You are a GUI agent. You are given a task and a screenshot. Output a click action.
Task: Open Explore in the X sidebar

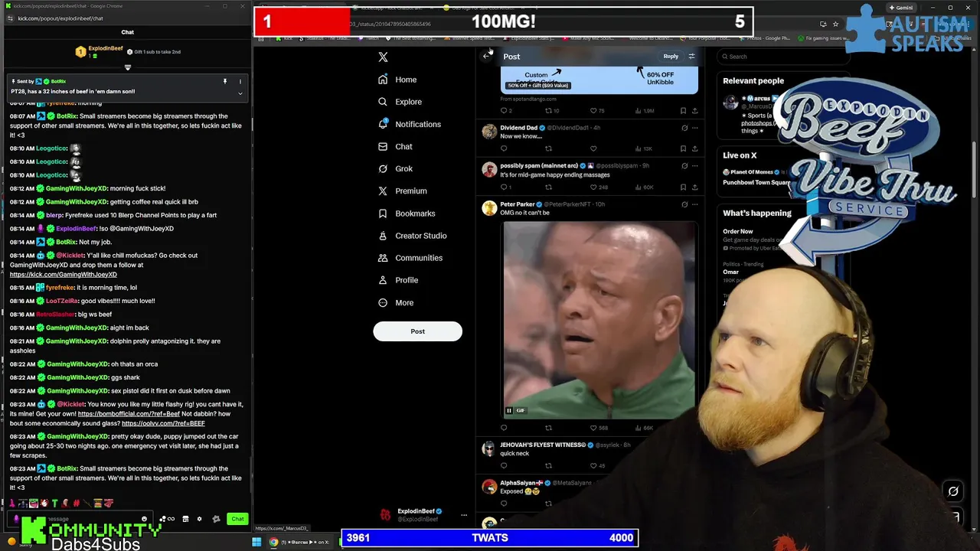(x=400, y=102)
